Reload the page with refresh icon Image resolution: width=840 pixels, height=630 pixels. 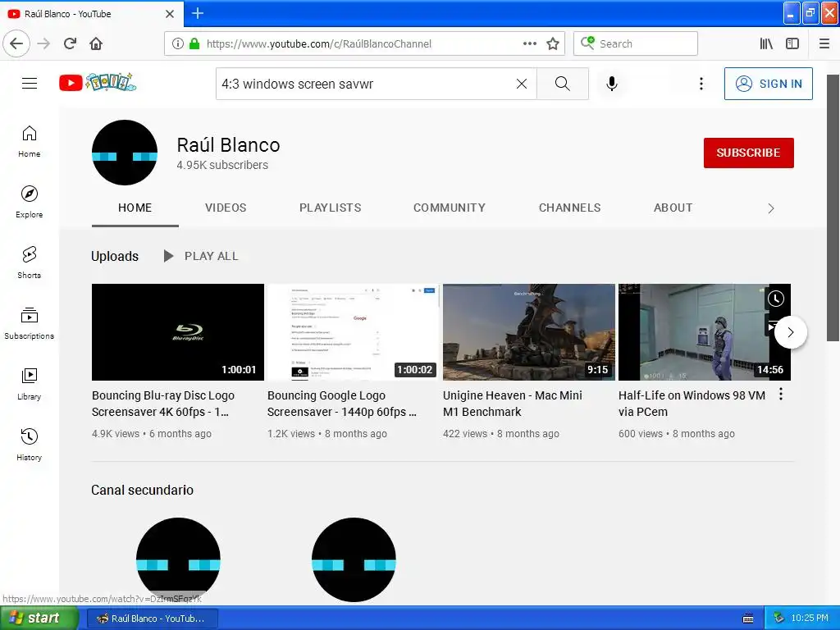pos(70,43)
